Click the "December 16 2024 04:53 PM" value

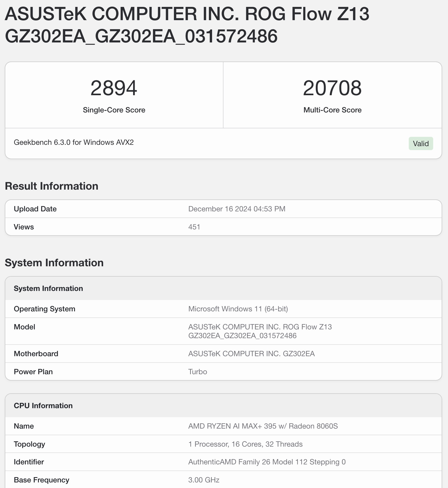click(x=237, y=209)
